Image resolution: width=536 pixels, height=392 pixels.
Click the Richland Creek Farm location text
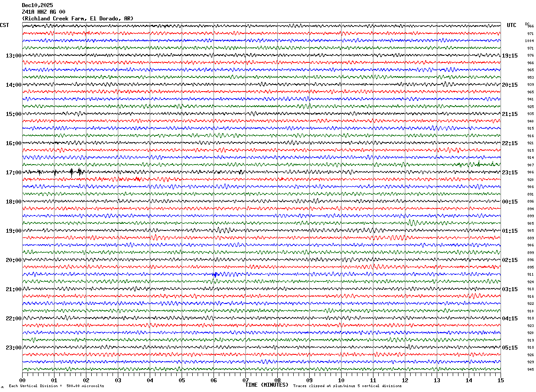click(x=78, y=19)
